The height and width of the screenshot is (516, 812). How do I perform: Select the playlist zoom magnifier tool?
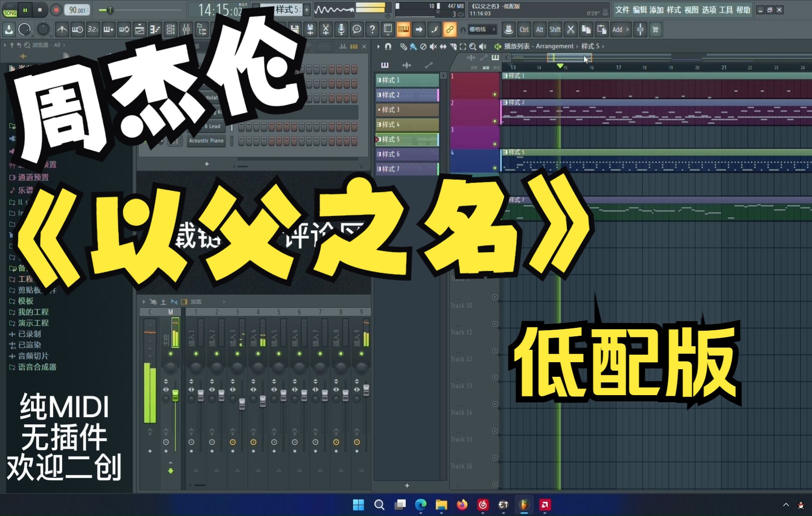coord(473,47)
